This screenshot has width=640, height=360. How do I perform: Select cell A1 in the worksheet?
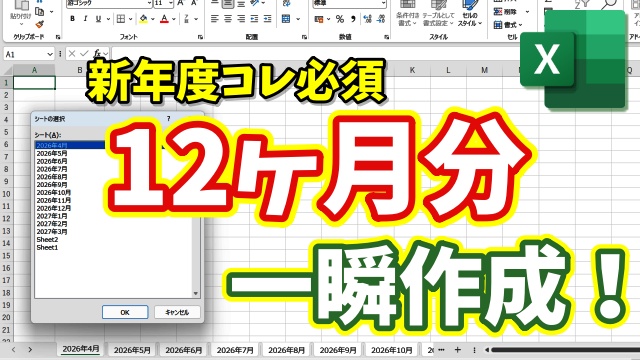(x=34, y=83)
